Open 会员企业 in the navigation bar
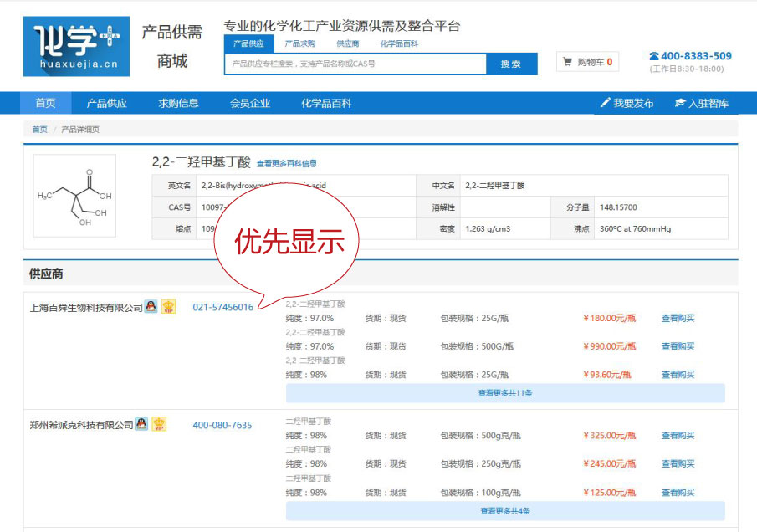The height and width of the screenshot is (532, 757). tap(250, 103)
